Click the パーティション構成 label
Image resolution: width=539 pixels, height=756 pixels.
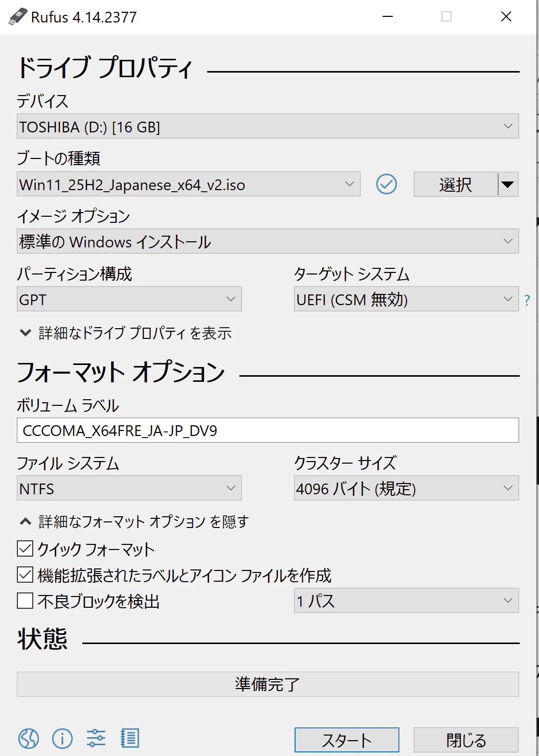point(75,273)
